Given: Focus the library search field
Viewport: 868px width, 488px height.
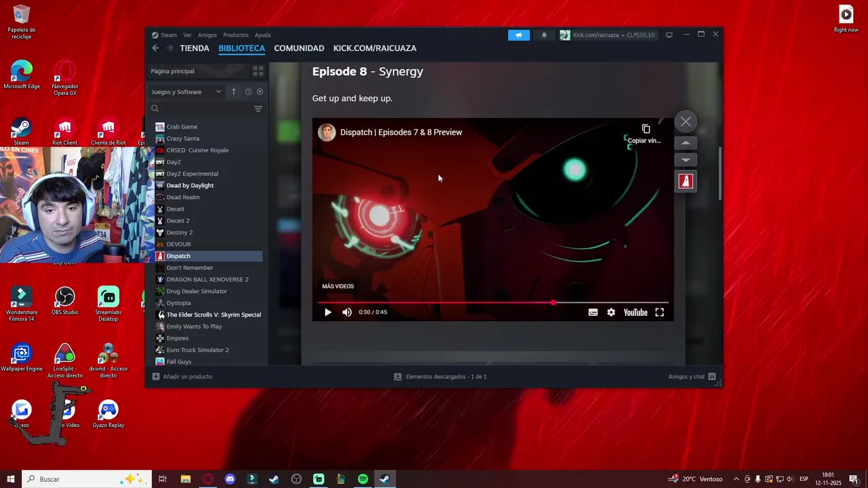Looking at the screenshot, I should click(201, 108).
